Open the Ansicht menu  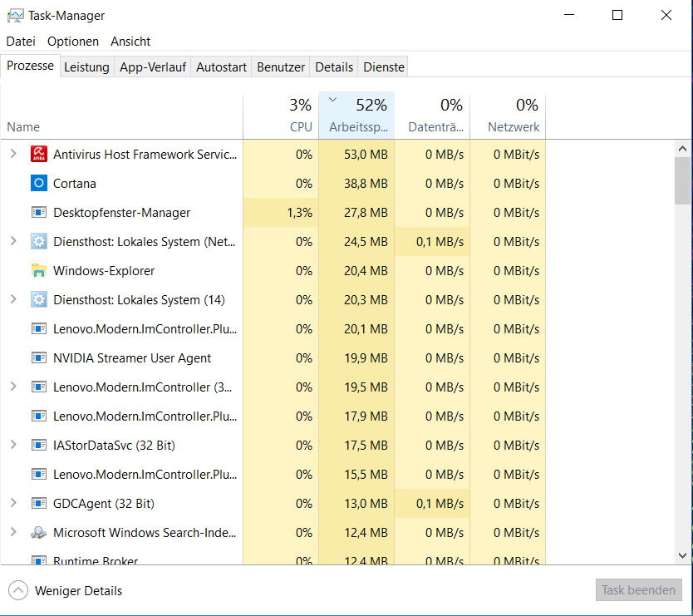(130, 41)
